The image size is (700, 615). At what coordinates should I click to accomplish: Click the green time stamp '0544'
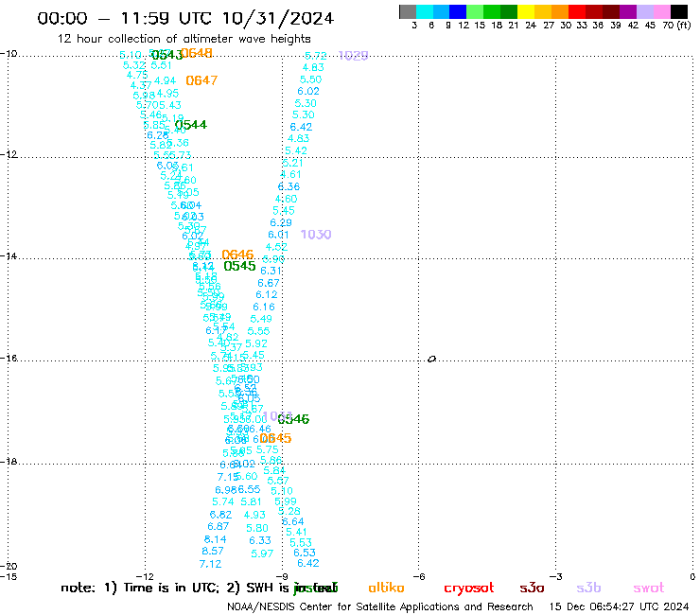point(191,125)
